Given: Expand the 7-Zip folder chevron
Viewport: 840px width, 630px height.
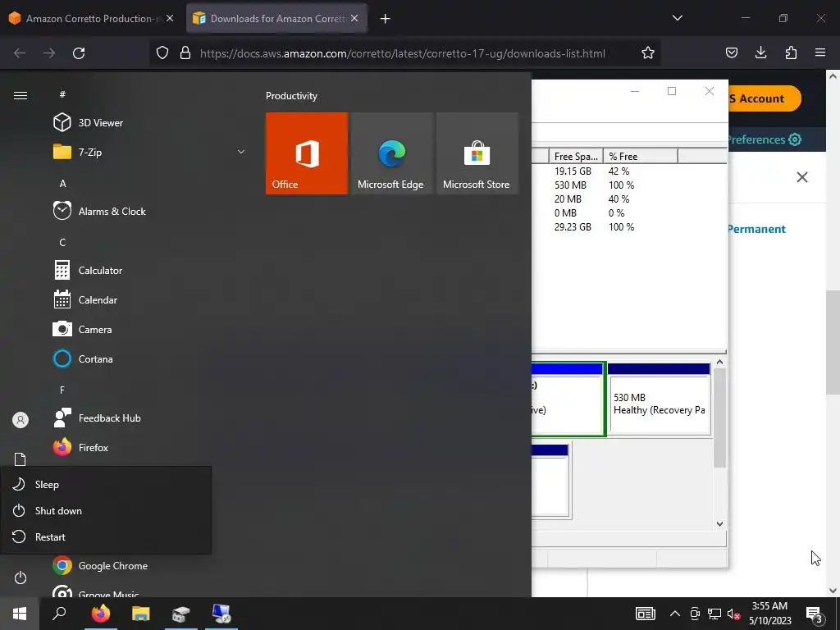Looking at the screenshot, I should point(241,152).
